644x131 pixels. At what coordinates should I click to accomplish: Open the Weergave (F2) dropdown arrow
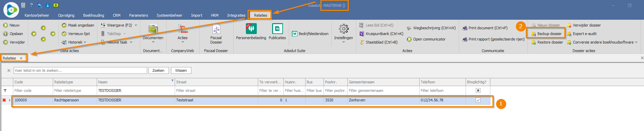[x=136, y=25]
